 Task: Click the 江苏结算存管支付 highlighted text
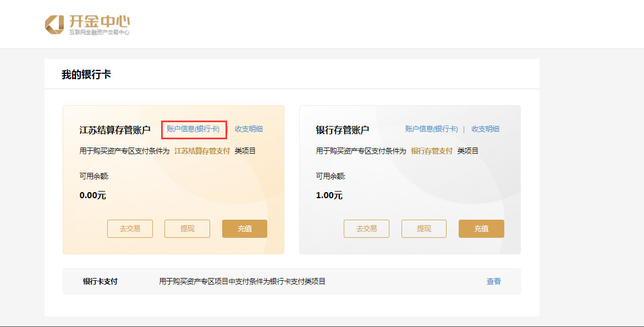202,151
